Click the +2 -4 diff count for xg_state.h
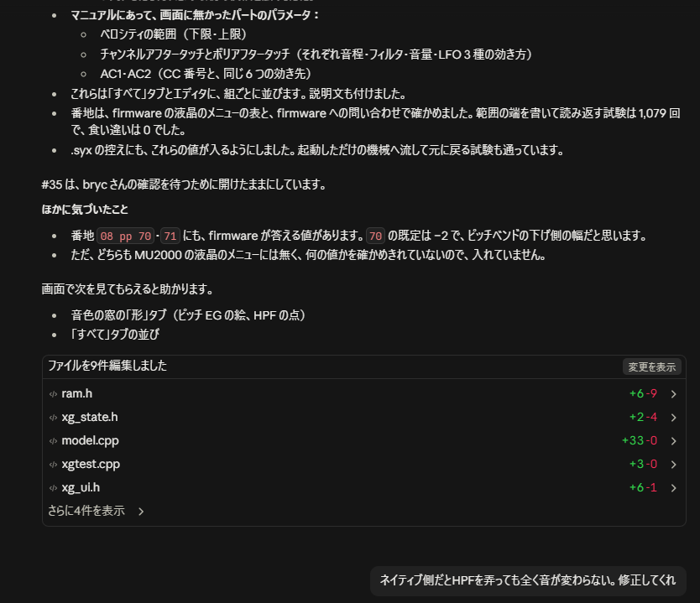 pyautogui.click(x=643, y=418)
